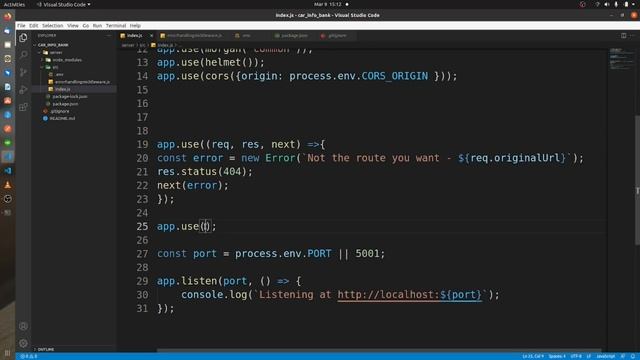Click the battery indicator in top bar
This screenshot has width=640, height=360.
(x=626, y=4)
